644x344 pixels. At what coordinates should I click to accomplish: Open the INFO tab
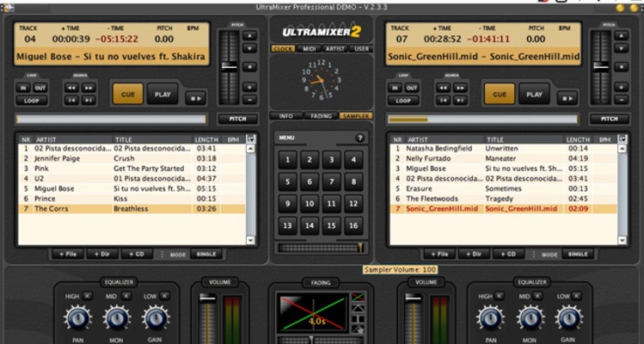tap(286, 116)
